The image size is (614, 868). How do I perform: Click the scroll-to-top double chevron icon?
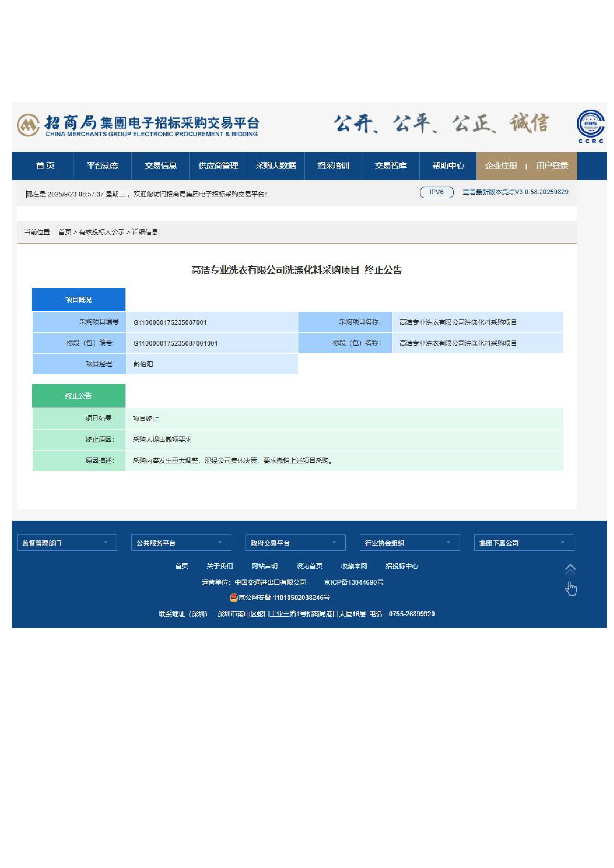(x=570, y=569)
